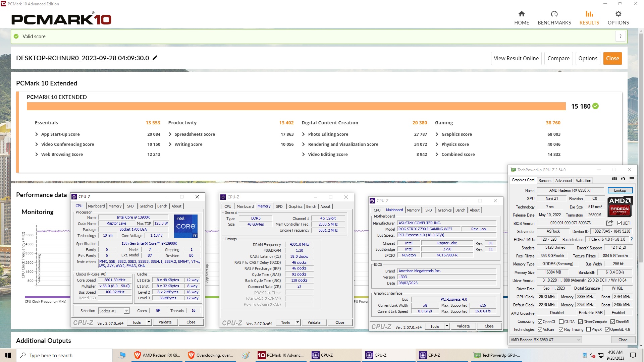Click the muted volume icon in the system tray

593,355
